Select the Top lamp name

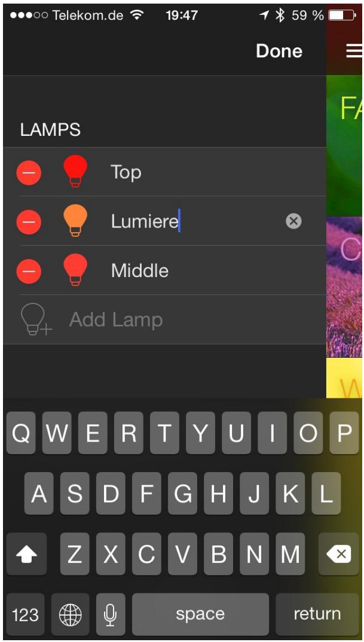point(126,173)
